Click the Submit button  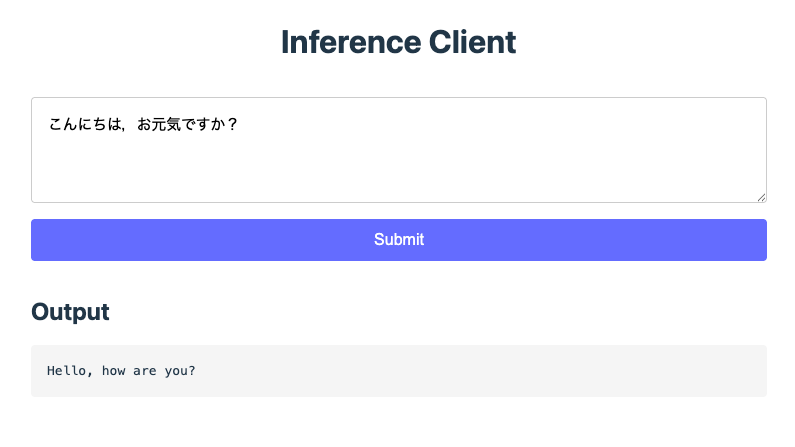click(x=398, y=240)
